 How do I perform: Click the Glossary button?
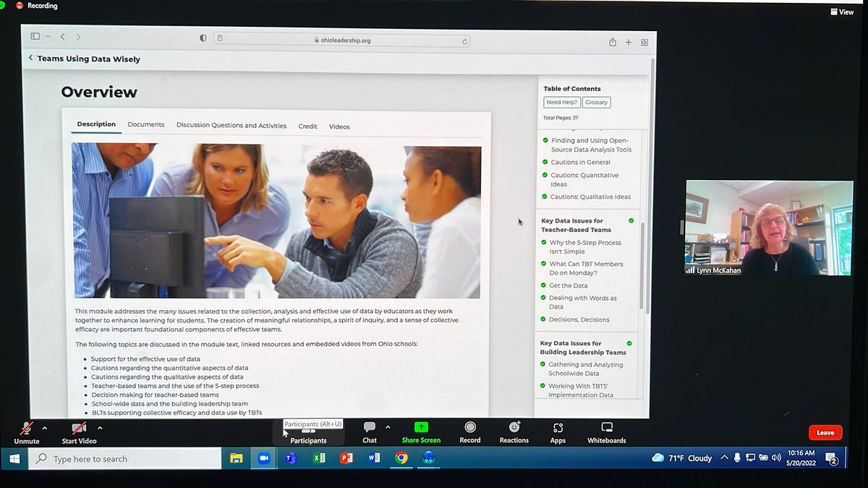coord(597,103)
